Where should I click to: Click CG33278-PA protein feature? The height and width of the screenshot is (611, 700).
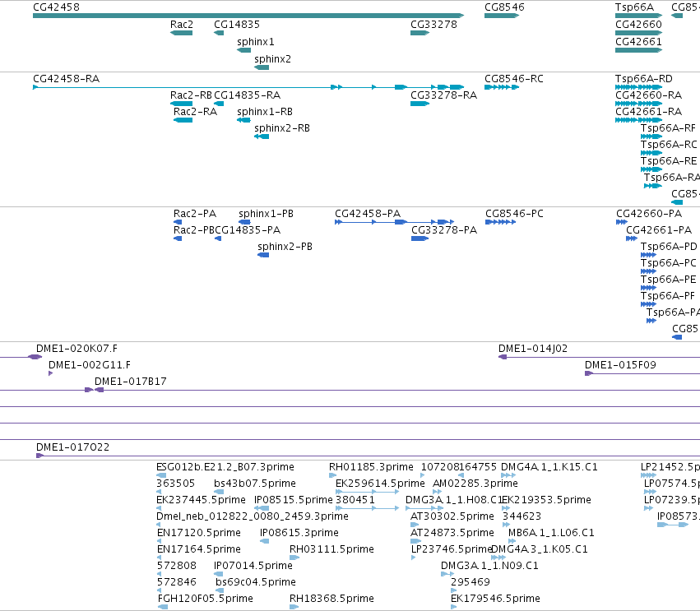420,238
